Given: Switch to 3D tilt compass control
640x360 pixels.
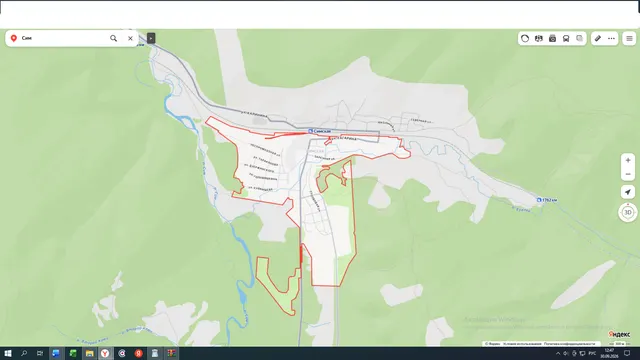Looking at the screenshot, I should tap(628, 212).
